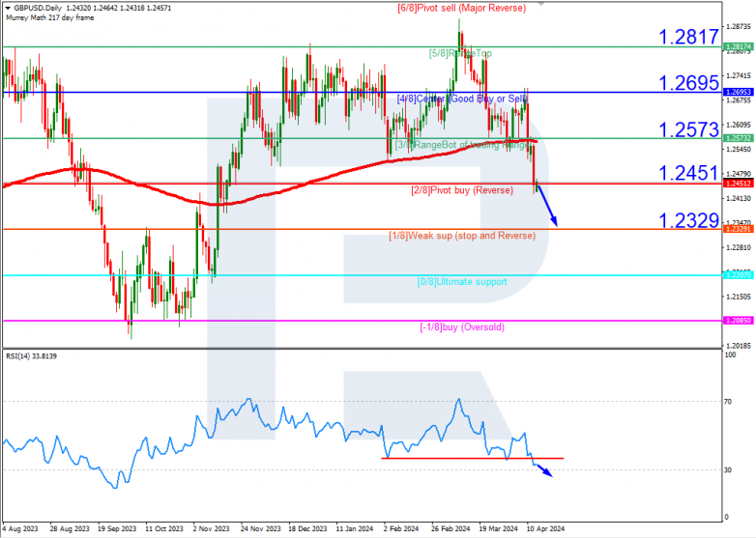This screenshot has width=756, height=538.
Task: Click the large blue 1.2451 price label
Action: [x=688, y=173]
